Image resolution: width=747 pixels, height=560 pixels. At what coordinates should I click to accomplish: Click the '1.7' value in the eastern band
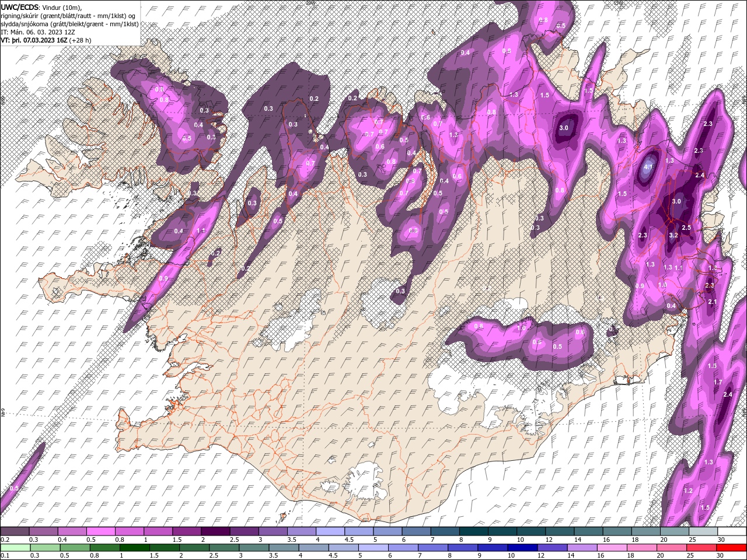[x=718, y=383]
